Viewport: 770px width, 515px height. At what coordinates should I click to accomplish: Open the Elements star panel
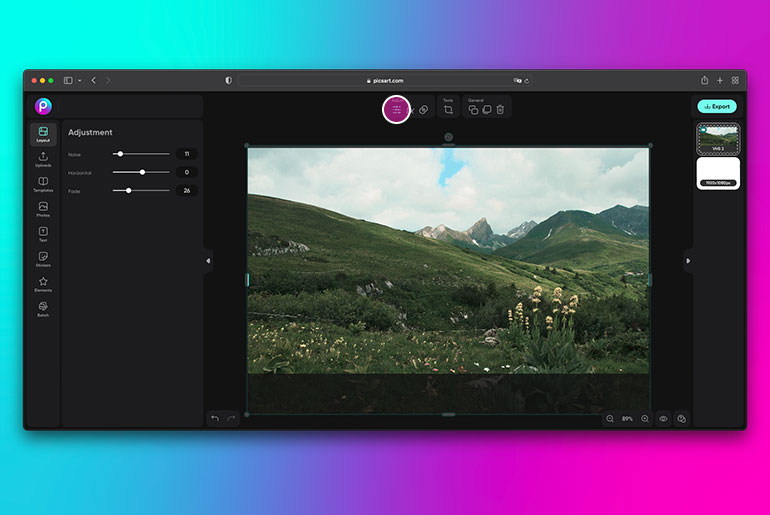tap(43, 284)
